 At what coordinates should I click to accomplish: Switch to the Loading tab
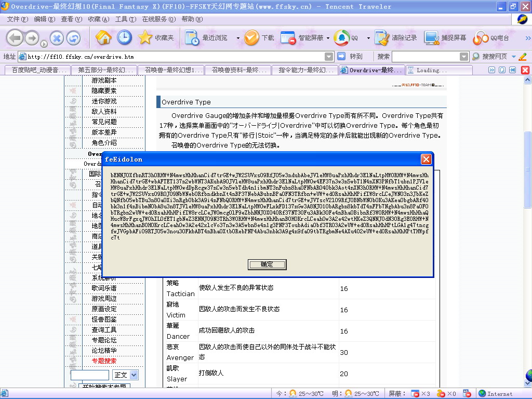click(x=439, y=70)
